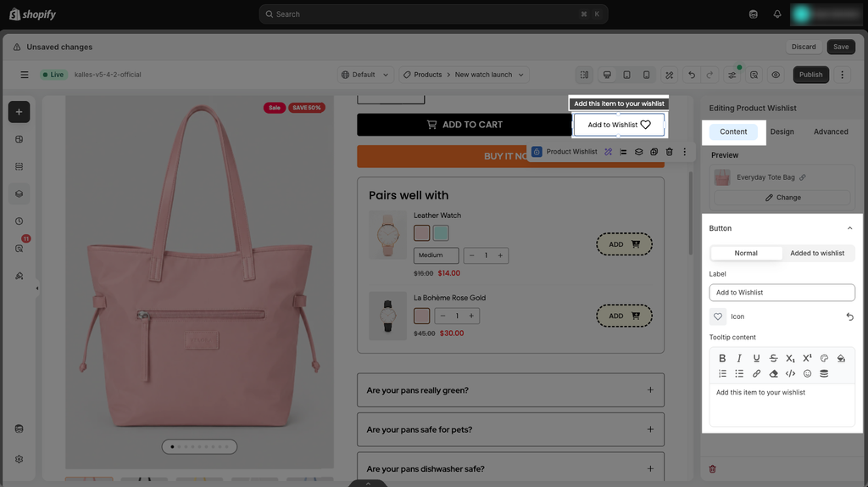Toggle layout outline view icon
Image resolution: width=868 pixels, height=487 pixels.
tap(584, 75)
